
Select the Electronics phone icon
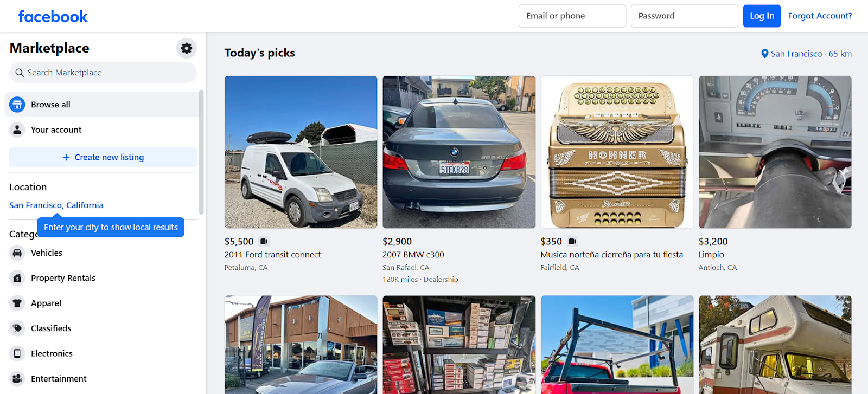tap(17, 353)
